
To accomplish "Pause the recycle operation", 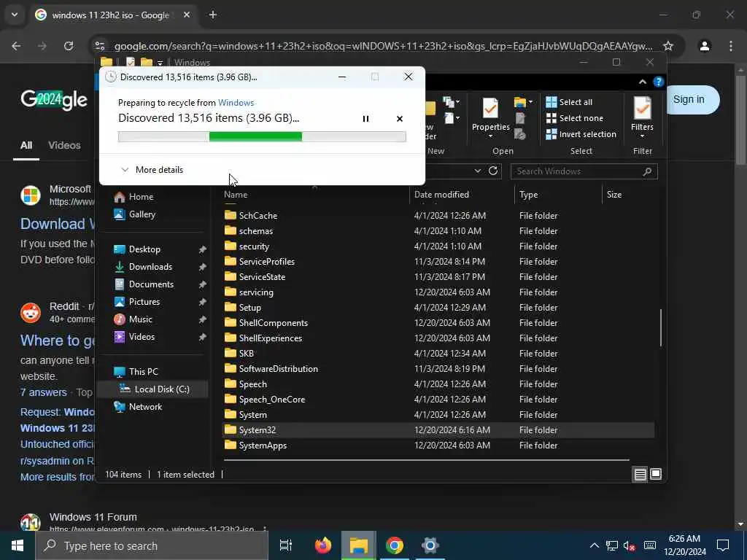I will coord(365,119).
